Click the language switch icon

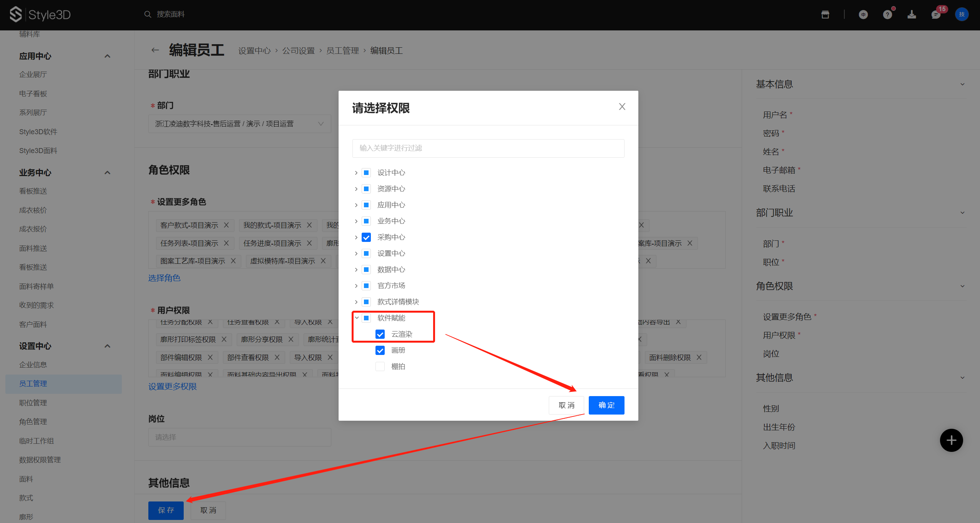point(863,15)
